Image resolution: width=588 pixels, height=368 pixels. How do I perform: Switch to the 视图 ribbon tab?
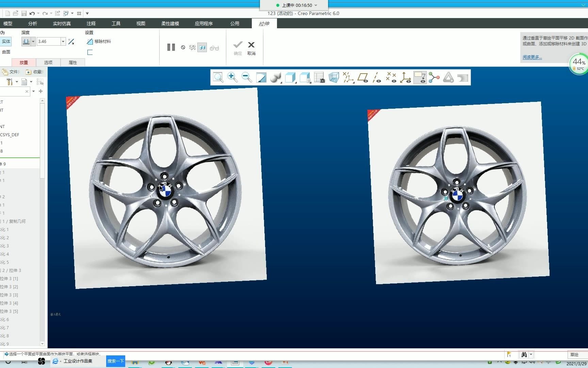(x=141, y=24)
